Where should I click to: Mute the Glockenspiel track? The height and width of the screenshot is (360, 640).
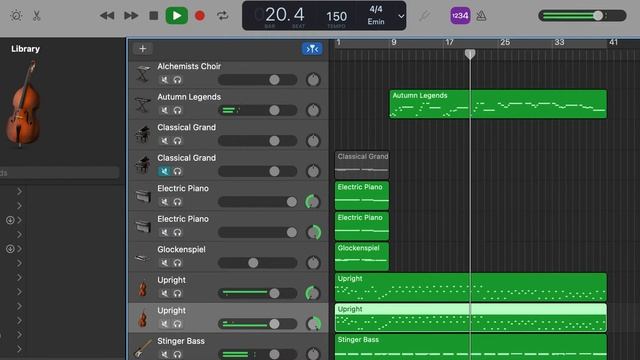point(164,263)
